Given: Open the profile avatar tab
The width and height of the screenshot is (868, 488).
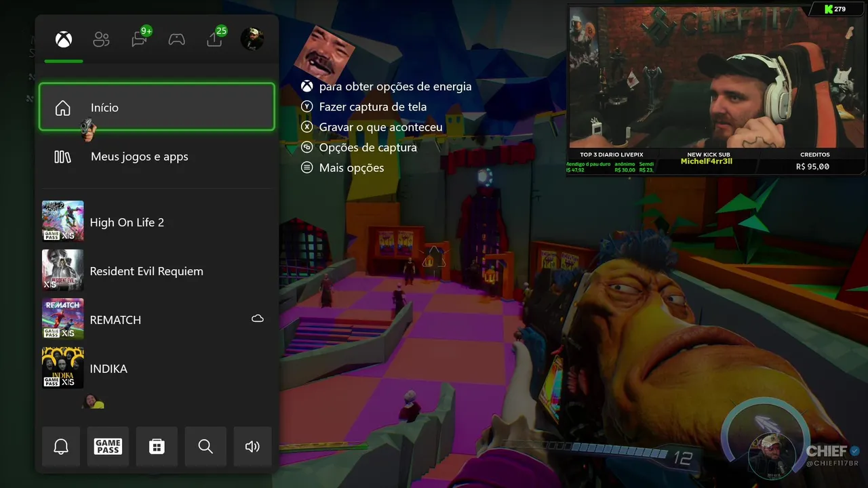Looking at the screenshot, I should tap(252, 39).
